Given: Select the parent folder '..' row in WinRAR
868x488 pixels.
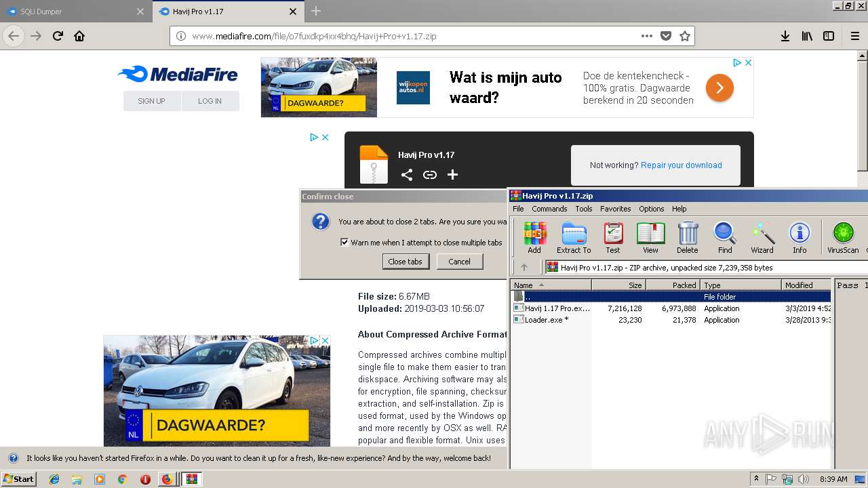Looking at the screenshot, I should 671,296.
